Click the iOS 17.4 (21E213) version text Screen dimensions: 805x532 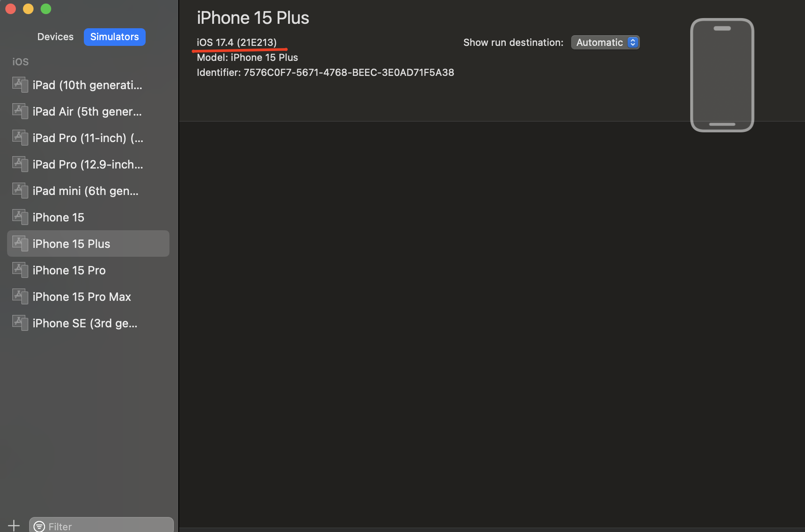click(237, 42)
